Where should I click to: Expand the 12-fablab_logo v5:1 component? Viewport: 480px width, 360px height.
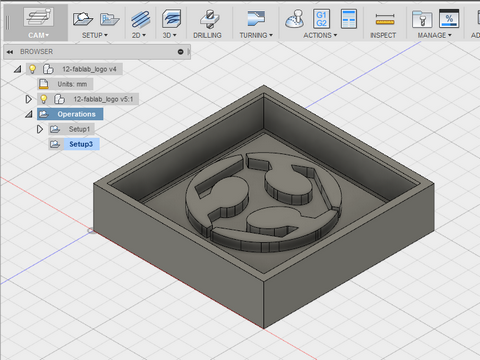(29, 99)
